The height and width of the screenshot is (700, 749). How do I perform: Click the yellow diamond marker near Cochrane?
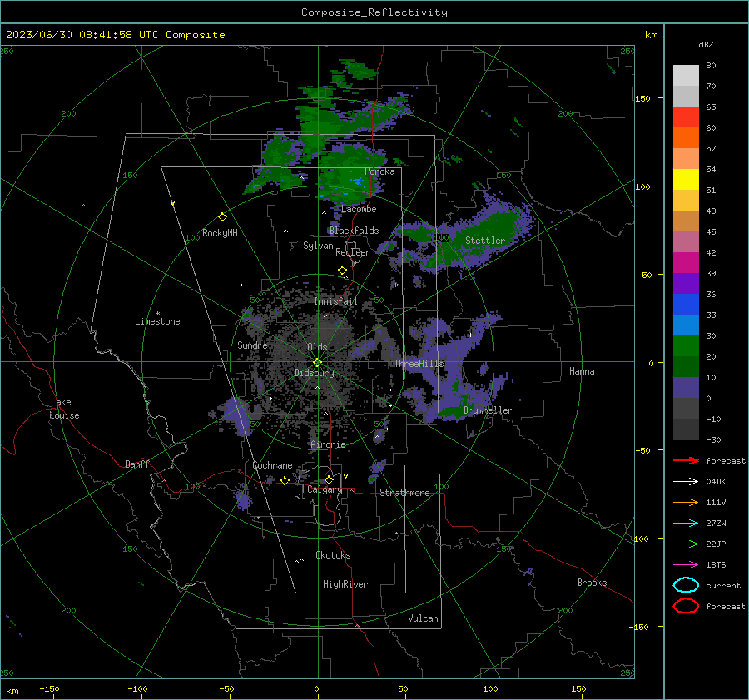click(285, 481)
